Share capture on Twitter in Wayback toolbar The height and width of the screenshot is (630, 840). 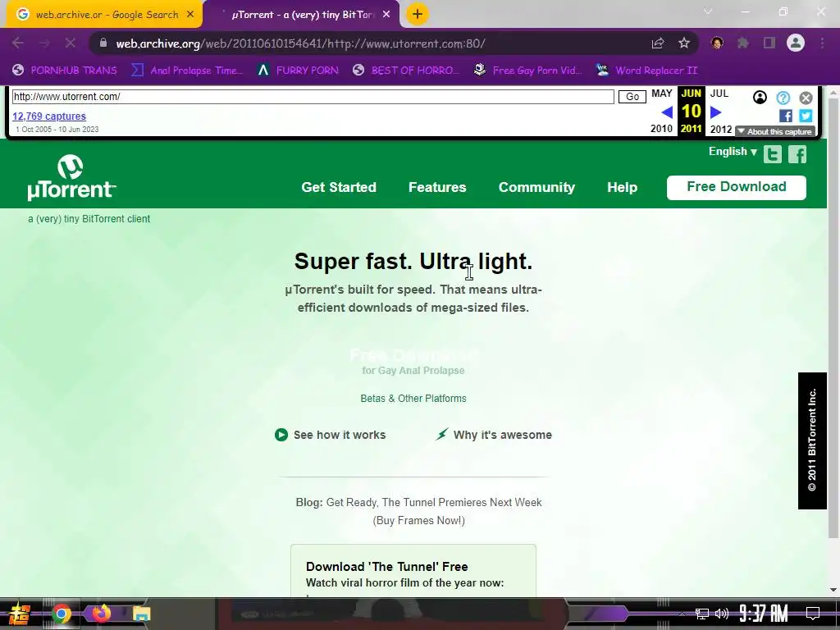pos(806,116)
